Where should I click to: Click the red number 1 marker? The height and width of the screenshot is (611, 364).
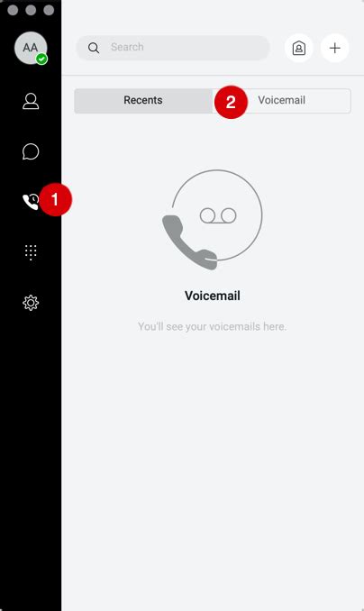pos(55,199)
